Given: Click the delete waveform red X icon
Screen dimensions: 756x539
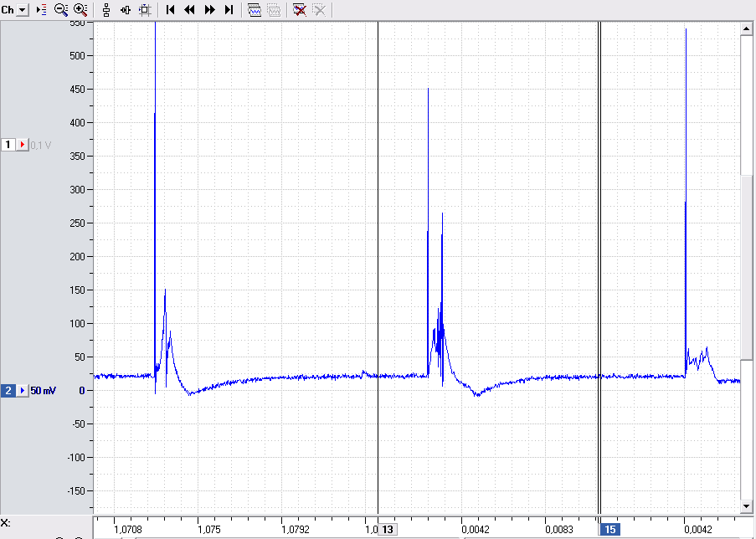Looking at the screenshot, I should 300,10.
